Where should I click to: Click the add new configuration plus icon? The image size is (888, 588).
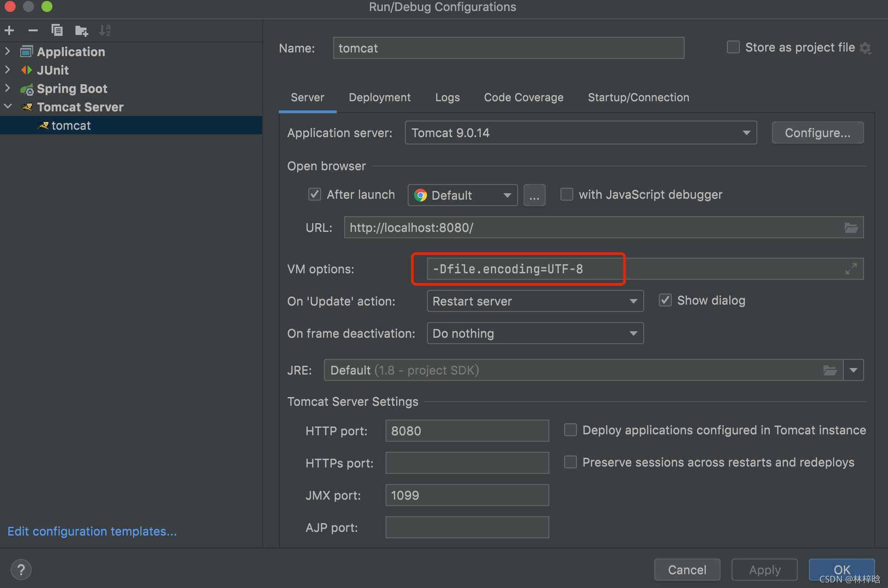(10, 30)
